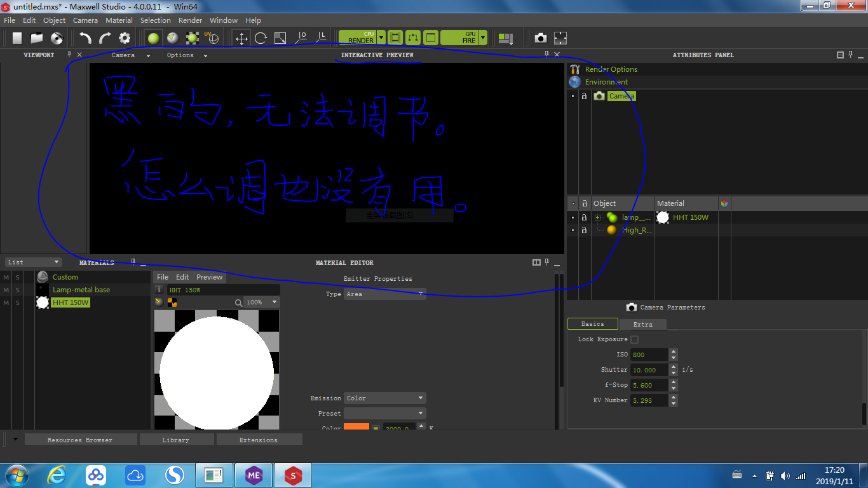Select the Lamp-metal base material

pyautogui.click(x=81, y=290)
